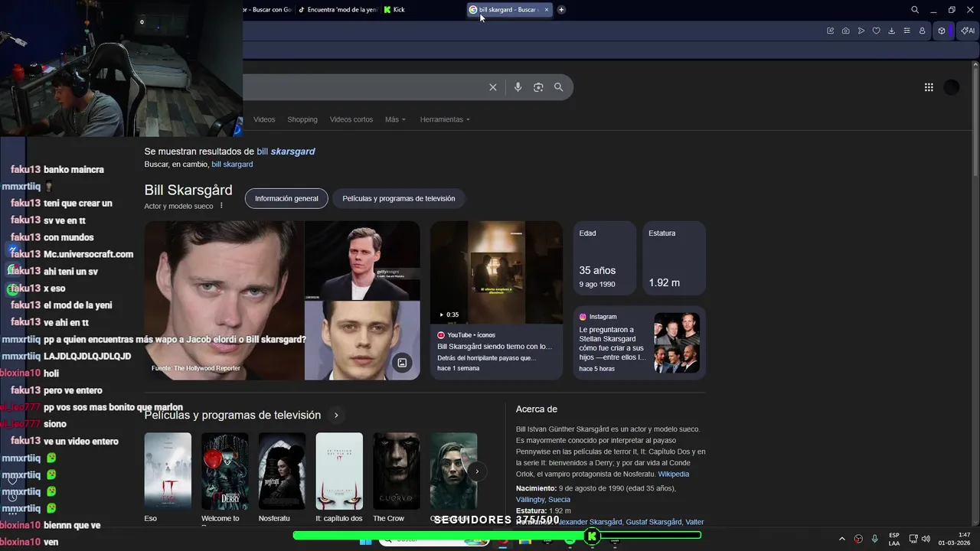The width and height of the screenshot is (980, 551).
Task: Open Google Lens image search
Action: tap(538, 87)
